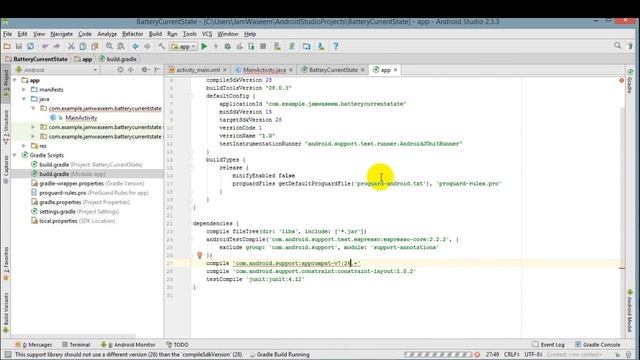Toggle the TODO tool window
640x360 pixels.
(x=178, y=345)
